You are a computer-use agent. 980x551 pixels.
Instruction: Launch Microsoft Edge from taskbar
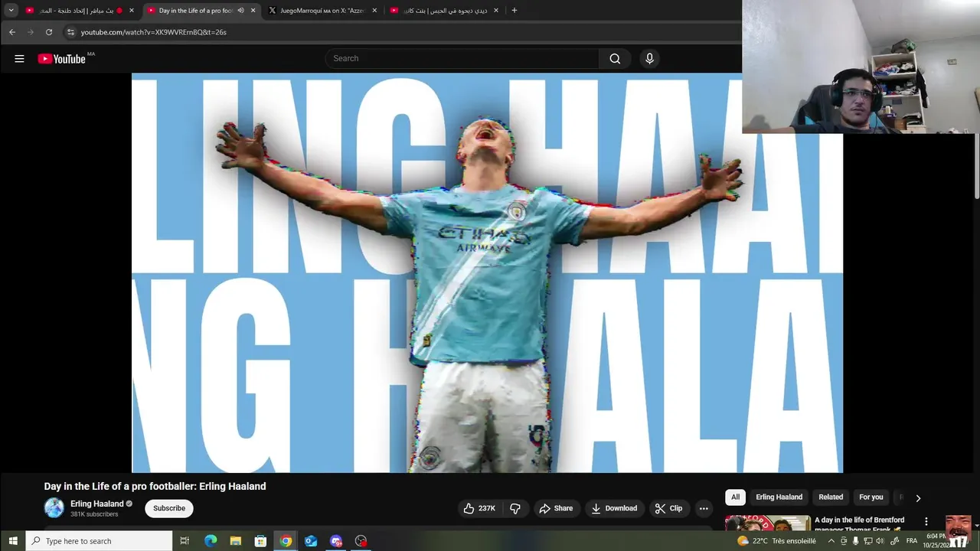[x=211, y=541]
